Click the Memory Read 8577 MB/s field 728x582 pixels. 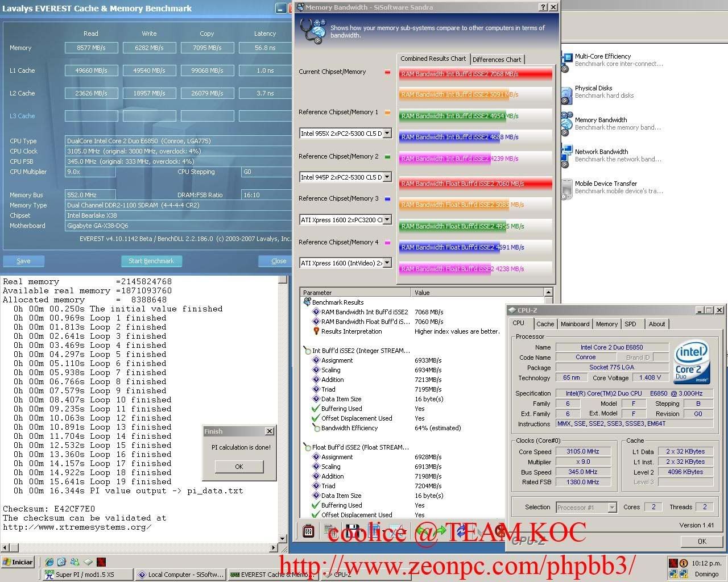pyautogui.click(x=92, y=48)
